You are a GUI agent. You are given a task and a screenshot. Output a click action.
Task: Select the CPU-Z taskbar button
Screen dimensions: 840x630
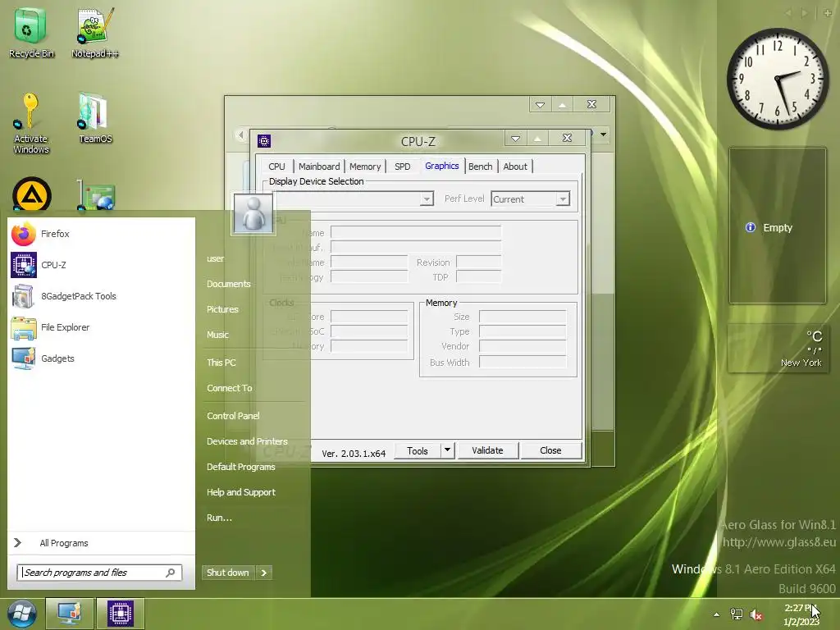[x=121, y=614]
